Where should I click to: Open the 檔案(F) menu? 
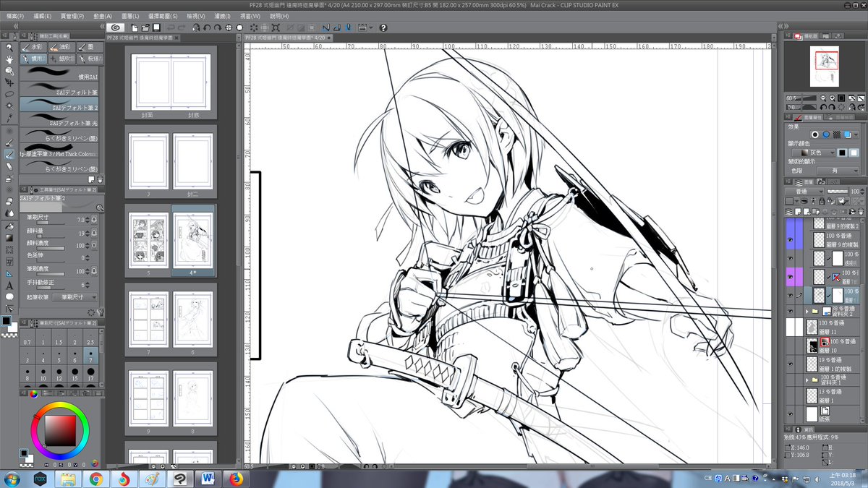tap(14, 15)
